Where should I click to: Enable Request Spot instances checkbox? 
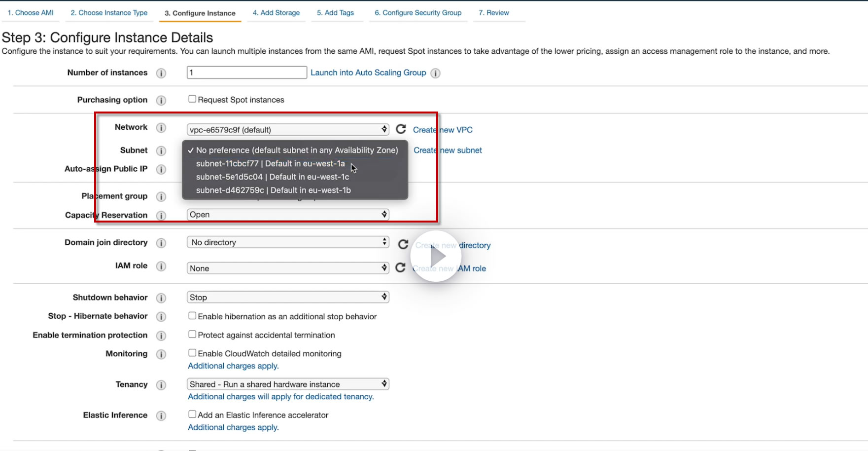(192, 99)
